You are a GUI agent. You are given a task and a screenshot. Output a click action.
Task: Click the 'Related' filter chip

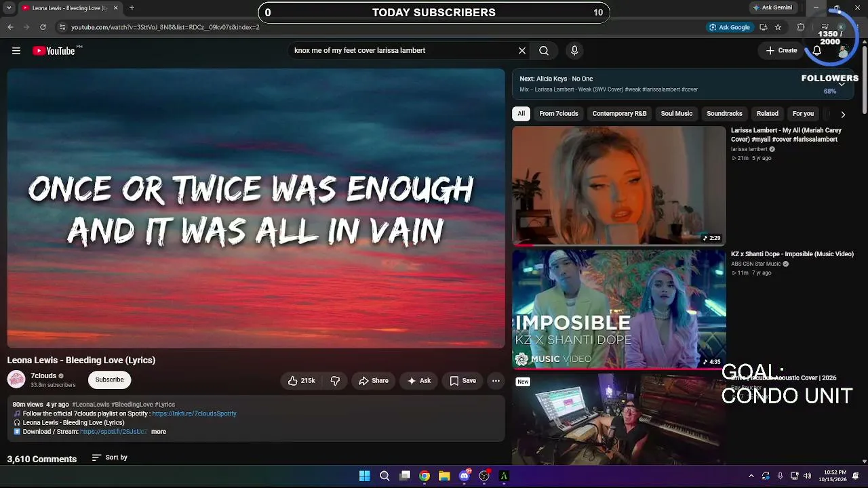click(x=767, y=114)
